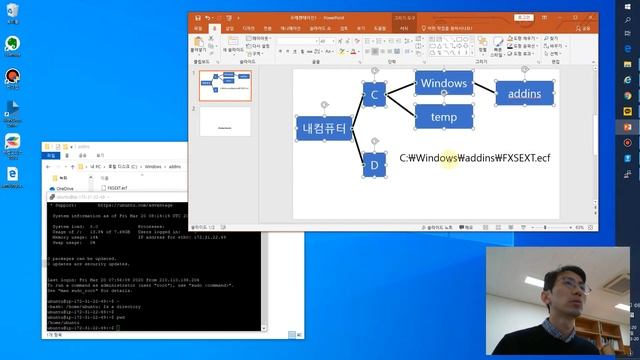Switch to the Insert ribbon tab

(x=230, y=29)
